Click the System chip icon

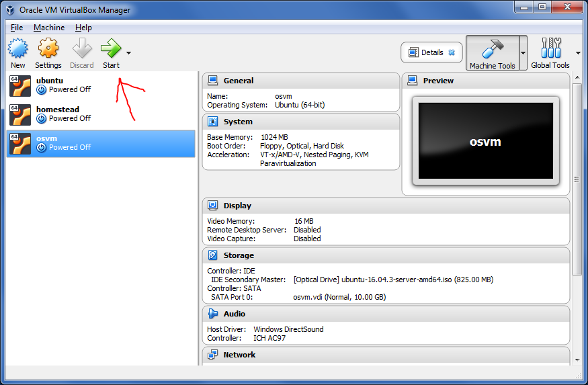tap(212, 122)
